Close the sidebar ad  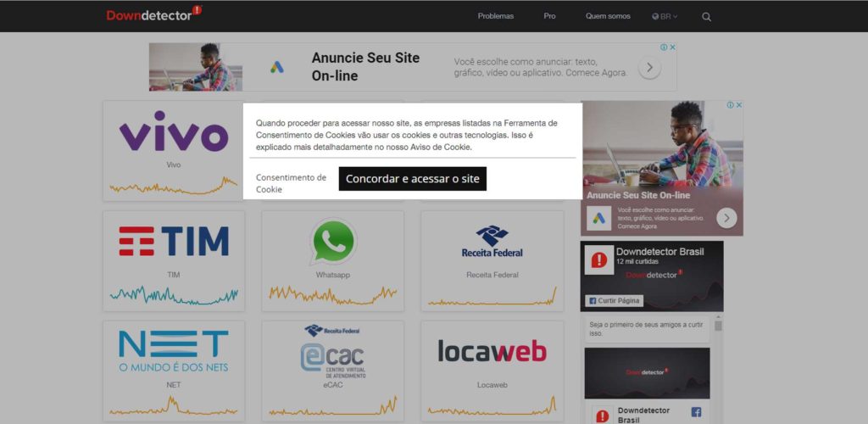(x=739, y=105)
